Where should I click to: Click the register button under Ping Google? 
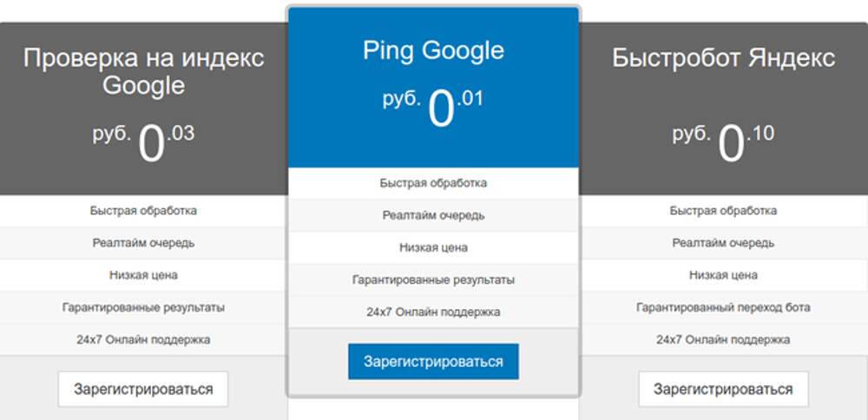point(433,362)
